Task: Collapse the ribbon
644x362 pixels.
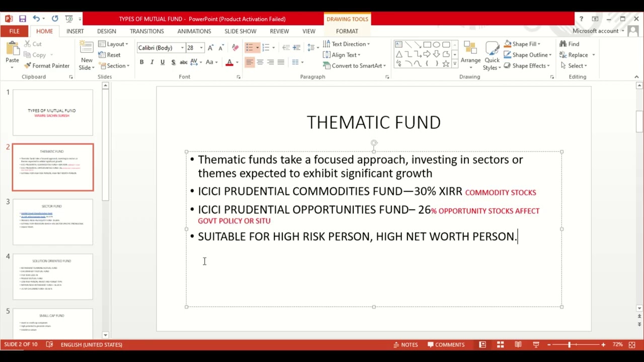Action: coord(636,77)
